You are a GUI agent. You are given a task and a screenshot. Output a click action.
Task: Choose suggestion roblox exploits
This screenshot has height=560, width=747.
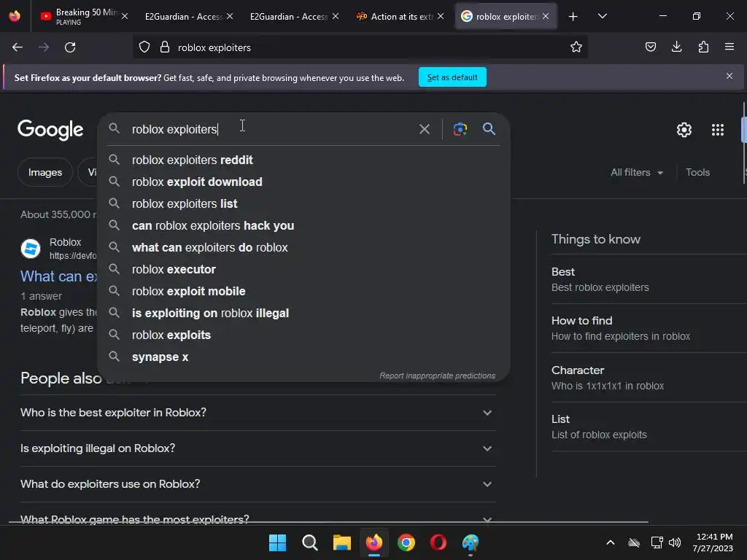click(x=303, y=335)
